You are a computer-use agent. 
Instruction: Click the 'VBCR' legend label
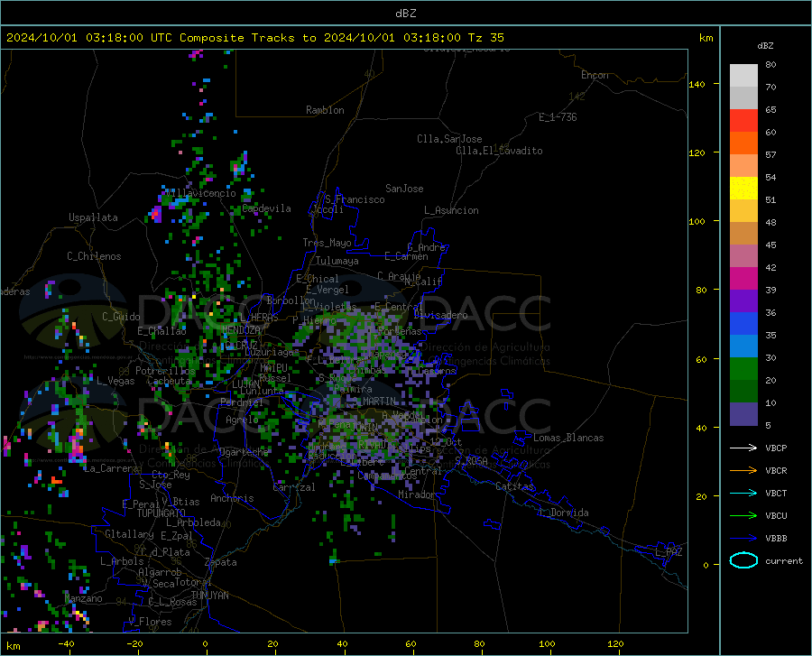pos(776,471)
